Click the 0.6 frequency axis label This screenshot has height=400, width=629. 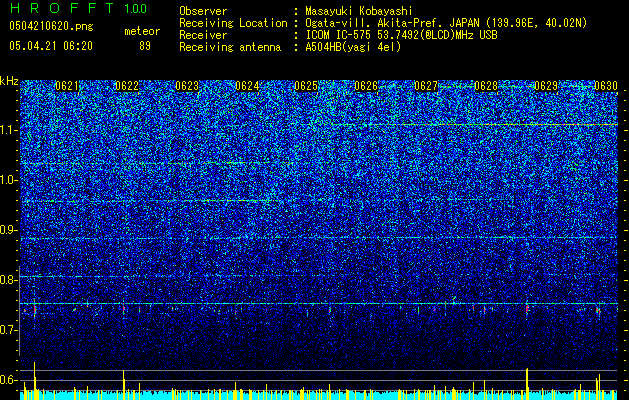[9, 380]
